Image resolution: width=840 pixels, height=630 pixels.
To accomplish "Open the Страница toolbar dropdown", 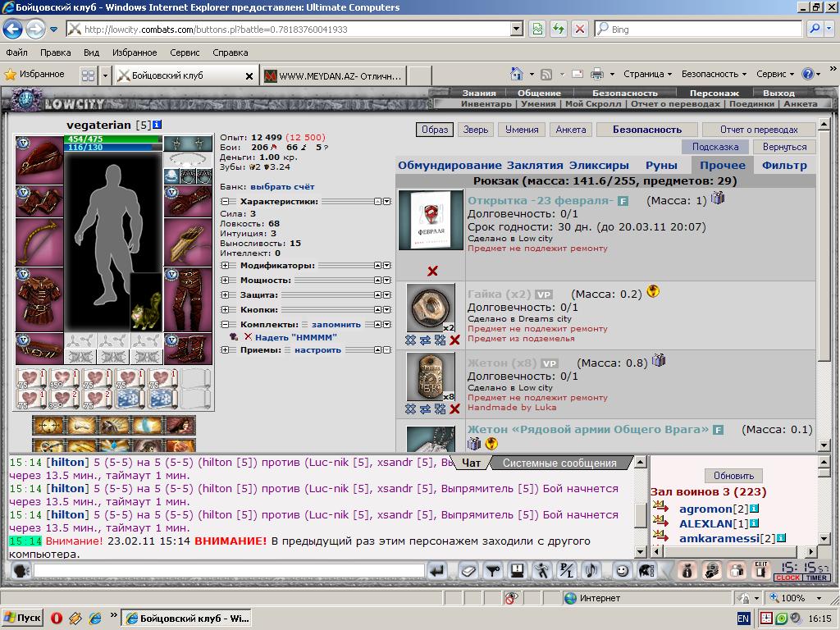I will point(648,74).
